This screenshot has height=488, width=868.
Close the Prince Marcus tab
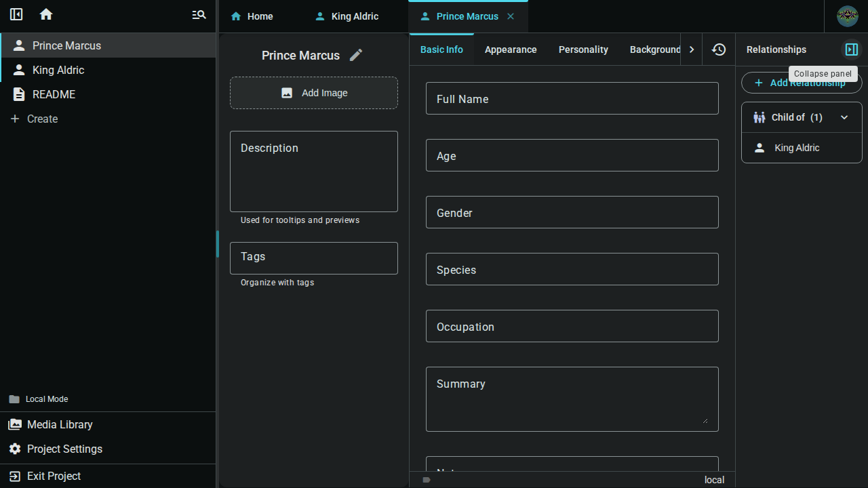pos(511,16)
